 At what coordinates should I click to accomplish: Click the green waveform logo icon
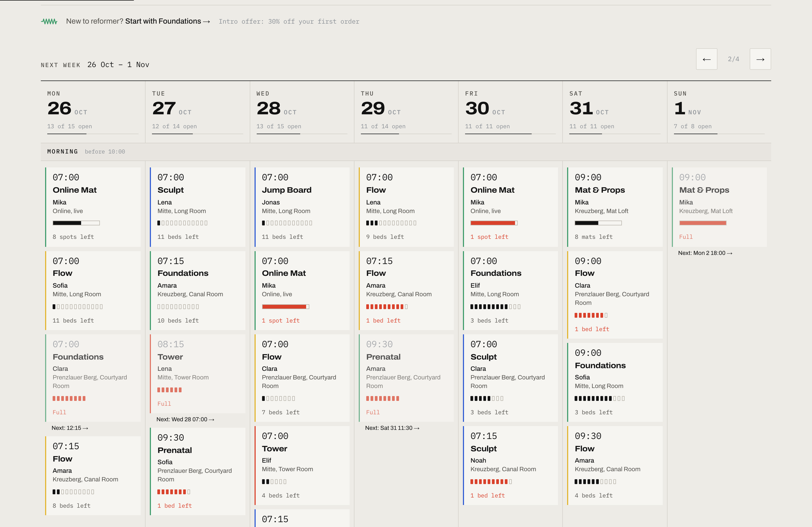pyautogui.click(x=49, y=22)
